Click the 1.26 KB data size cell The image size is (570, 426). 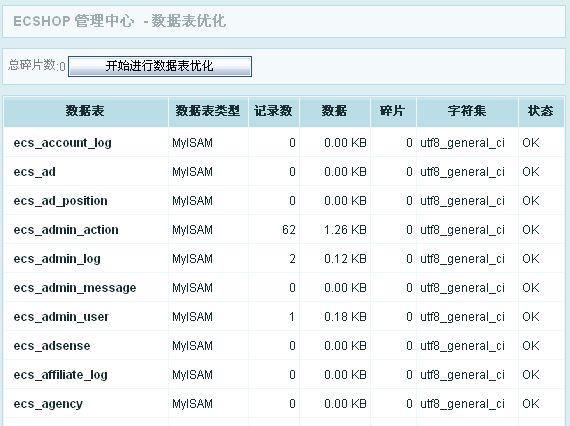tap(345, 229)
